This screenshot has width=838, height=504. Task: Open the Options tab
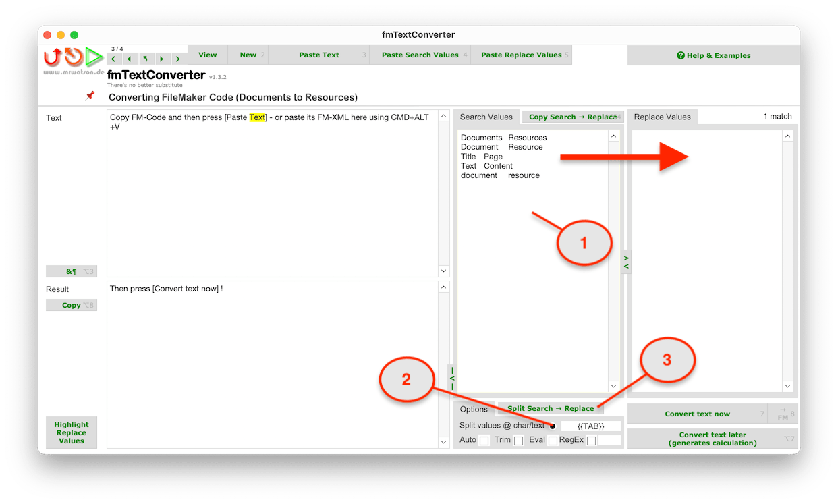(474, 409)
